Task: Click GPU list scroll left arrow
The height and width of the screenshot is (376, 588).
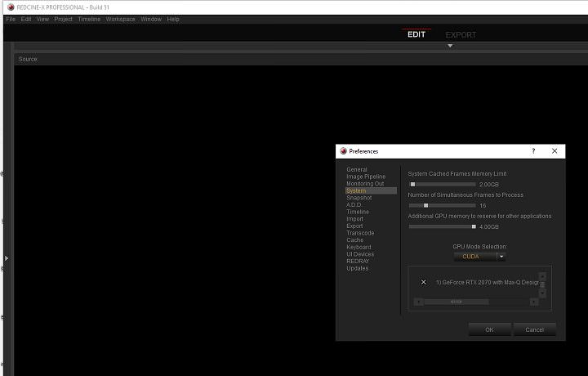Action: coord(418,302)
